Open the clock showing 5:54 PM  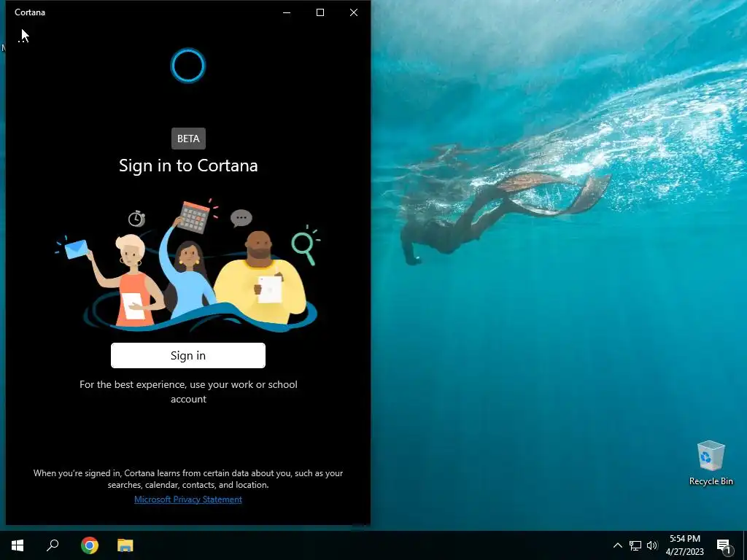[684, 545]
